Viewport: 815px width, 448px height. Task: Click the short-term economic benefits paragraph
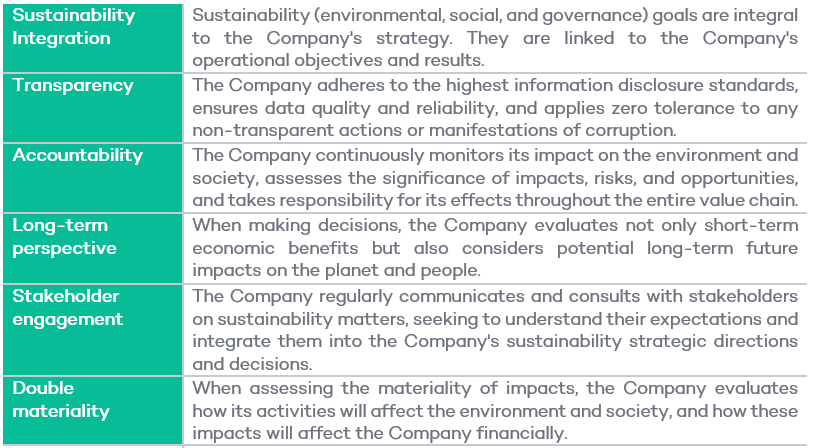495,248
